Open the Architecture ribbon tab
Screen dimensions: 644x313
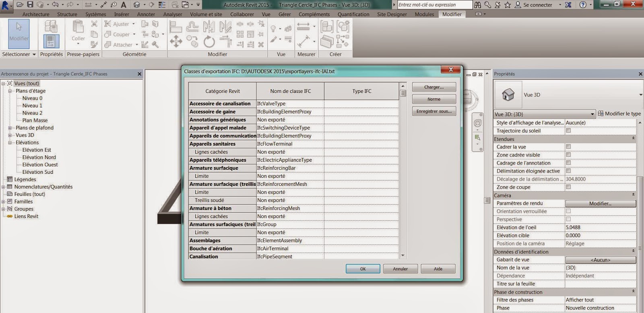click(36, 14)
